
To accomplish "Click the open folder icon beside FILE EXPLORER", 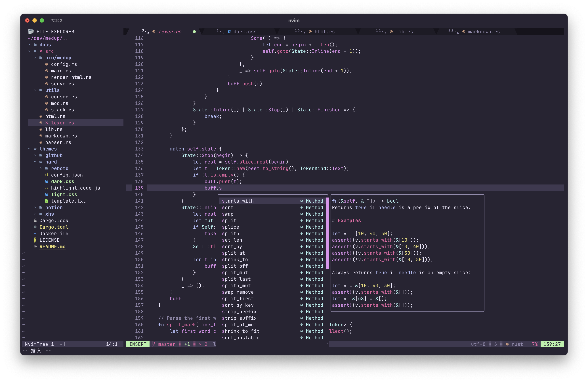I will (31, 32).
